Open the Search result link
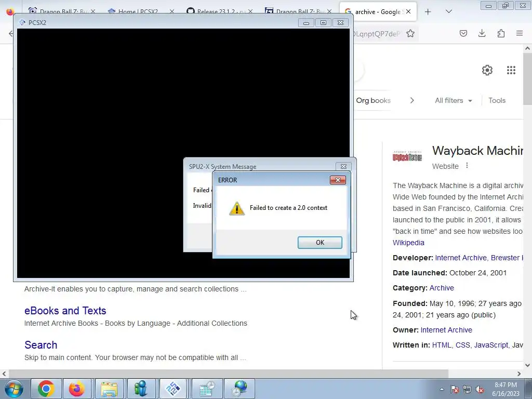Viewport: 532px width, 399px height. click(x=41, y=345)
